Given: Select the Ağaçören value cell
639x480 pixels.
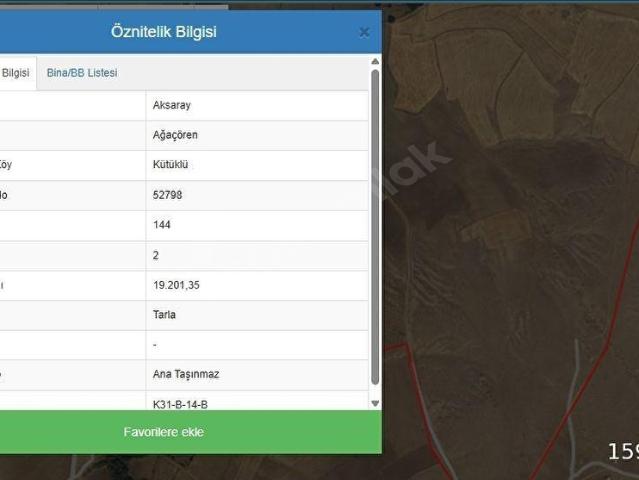Looking at the screenshot, I should (257, 135).
